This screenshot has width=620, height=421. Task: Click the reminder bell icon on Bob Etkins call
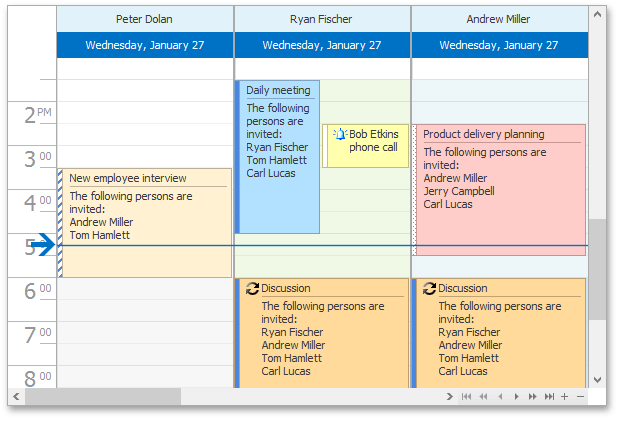tap(340, 134)
